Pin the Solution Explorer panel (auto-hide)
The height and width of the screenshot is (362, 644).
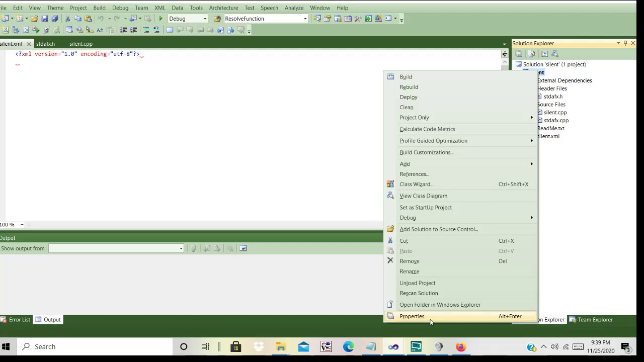click(x=625, y=43)
